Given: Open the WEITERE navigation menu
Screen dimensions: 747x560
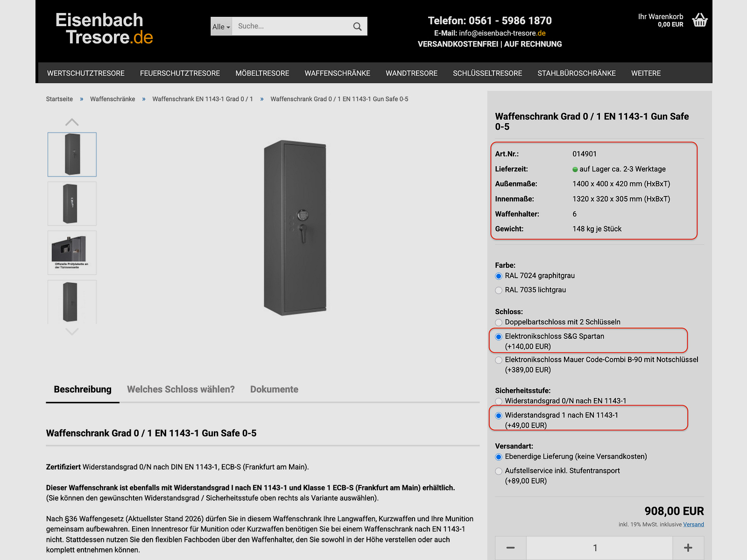Looking at the screenshot, I should pos(646,73).
